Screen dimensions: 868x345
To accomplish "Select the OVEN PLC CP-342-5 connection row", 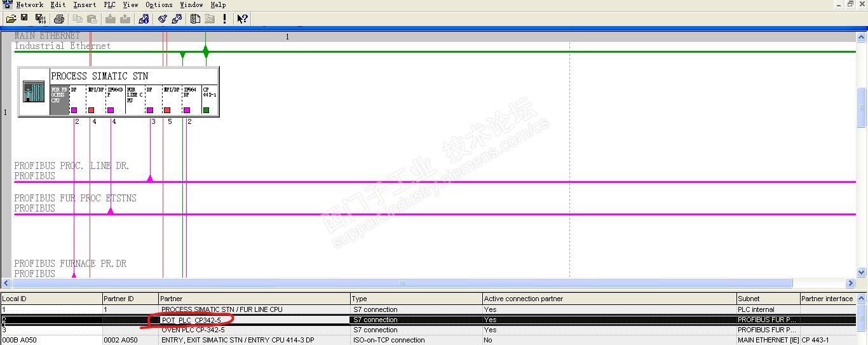I will point(428,330).
